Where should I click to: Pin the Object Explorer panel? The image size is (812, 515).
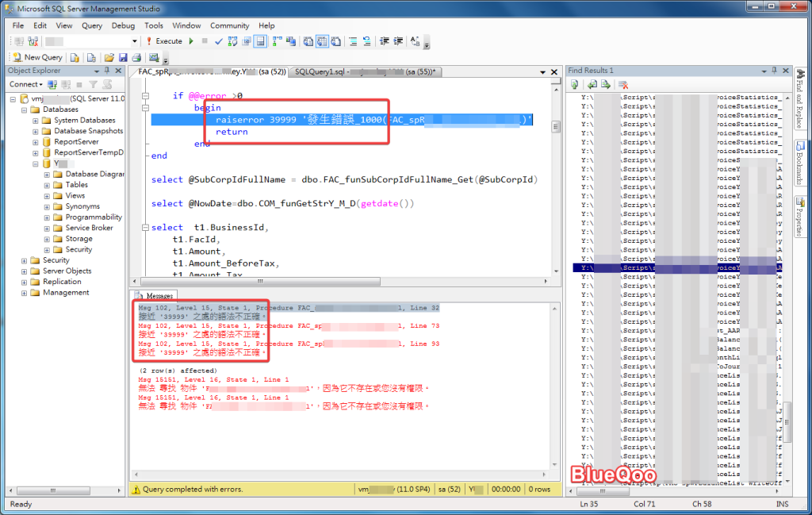click(x=107, y=71)
